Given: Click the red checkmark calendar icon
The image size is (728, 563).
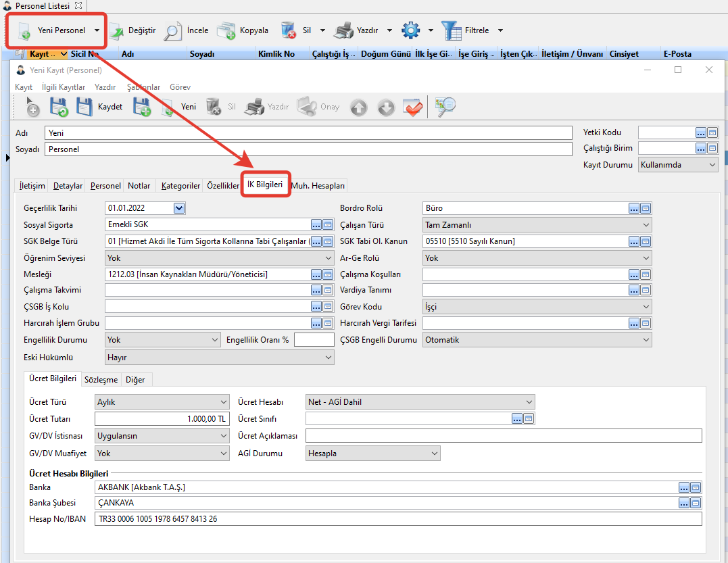Looking at the screenshot, I should coord(412,107).
